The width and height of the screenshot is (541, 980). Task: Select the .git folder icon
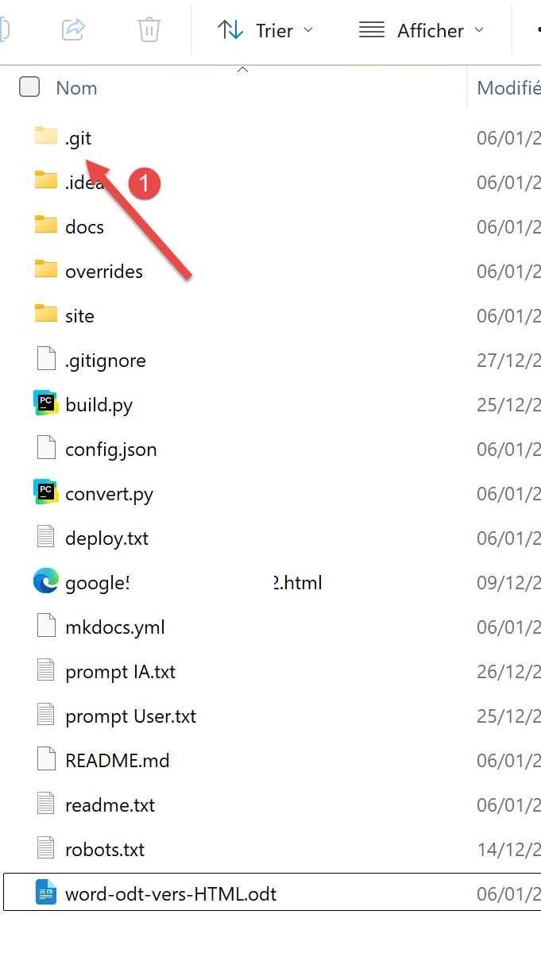[46, 137]
